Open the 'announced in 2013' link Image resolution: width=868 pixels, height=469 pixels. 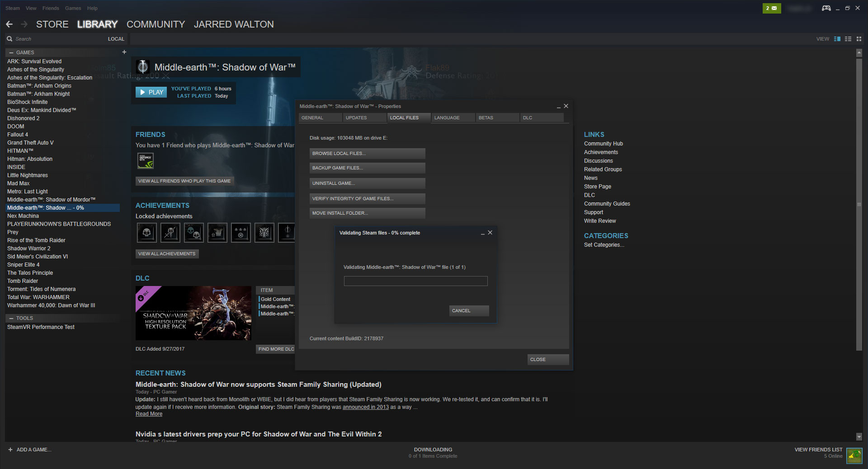point(366,407)
